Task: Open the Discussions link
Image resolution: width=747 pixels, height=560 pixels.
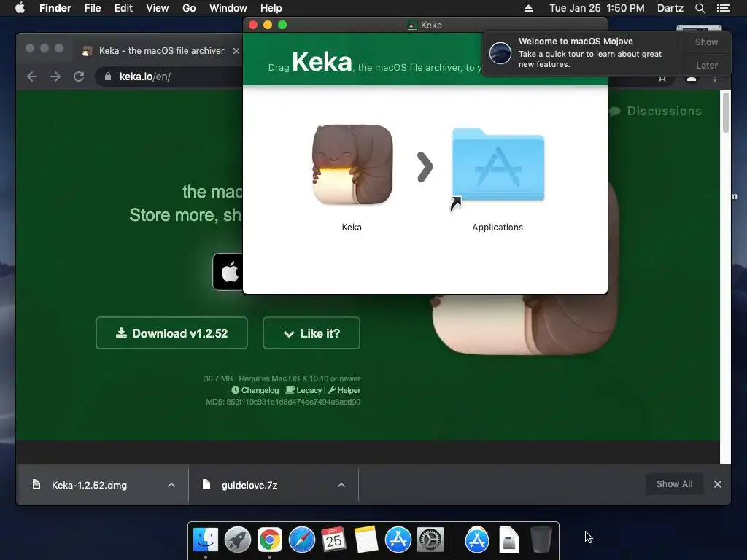Action: [656, 111]
